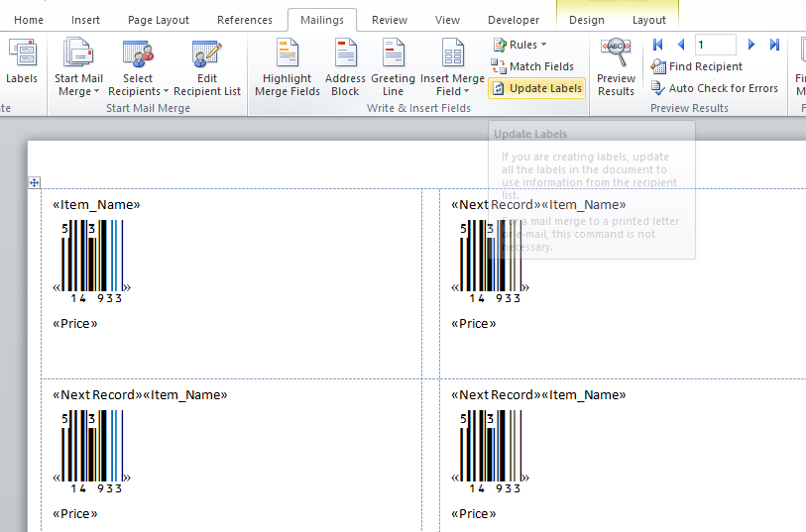
Task: Go to last record arrow
Action: 774,45
